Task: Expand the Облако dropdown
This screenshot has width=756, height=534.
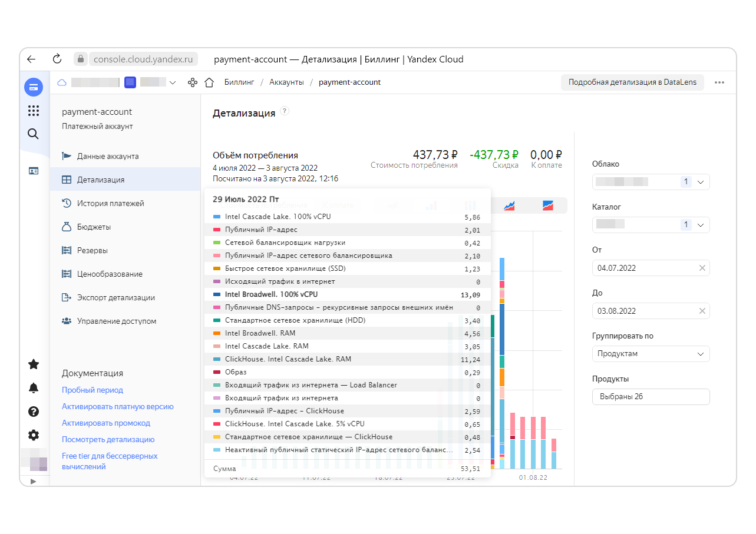Action: point(651,182)
